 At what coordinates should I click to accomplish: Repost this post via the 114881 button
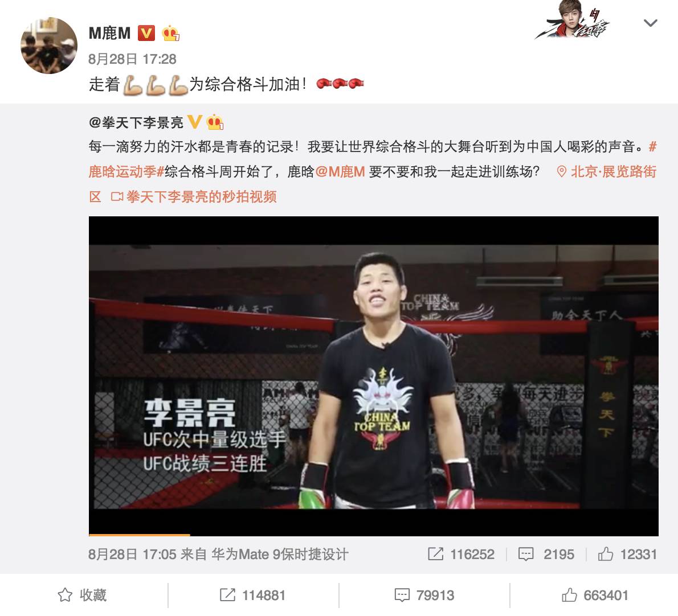252,596
